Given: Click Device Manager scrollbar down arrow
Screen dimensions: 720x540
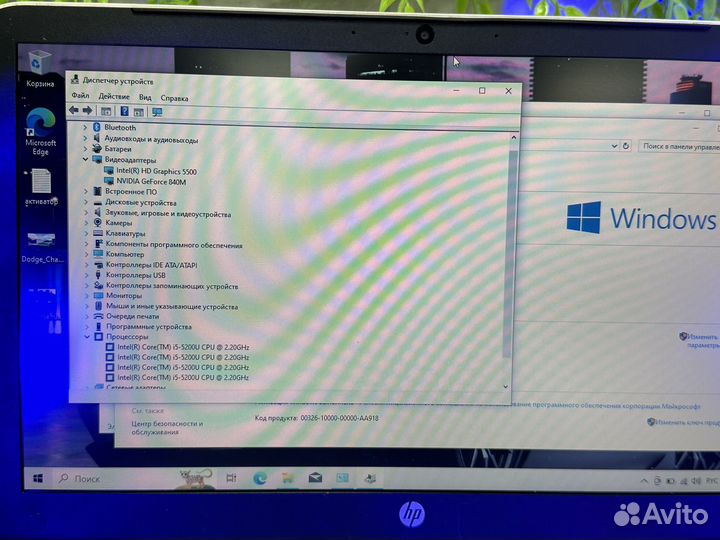Looking at the screenshot, I should click(x=506, y=387).
